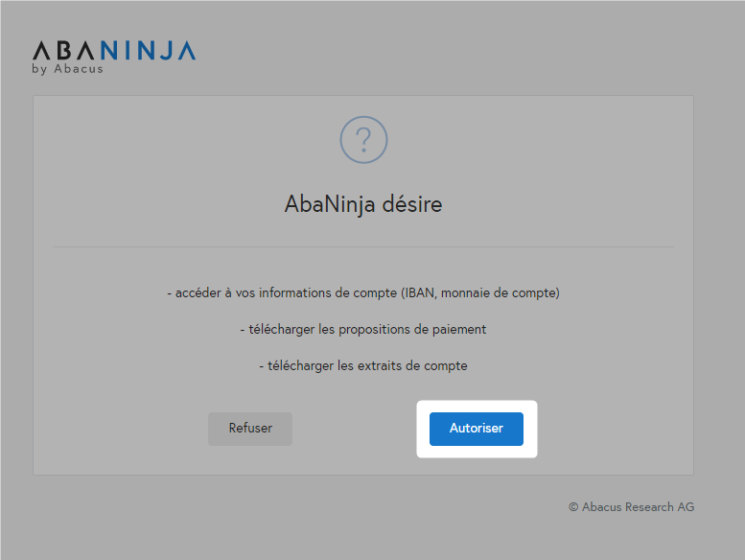
Task: Select the line 'télécharger les extraits de compte'
Action: (363, 365)
